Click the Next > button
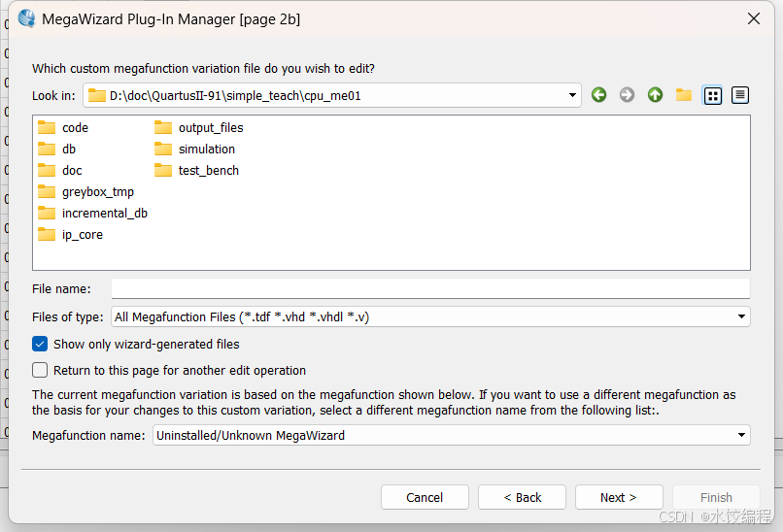The image size is (783, 532). coord(619,497)
